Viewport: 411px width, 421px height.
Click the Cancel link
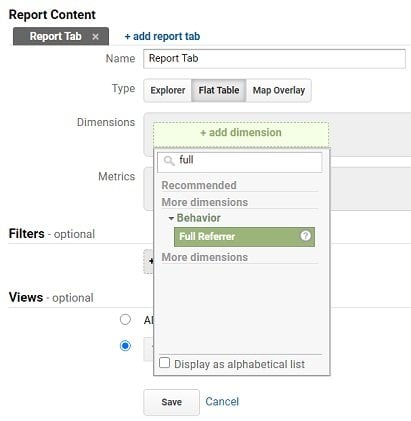[222, 401]
